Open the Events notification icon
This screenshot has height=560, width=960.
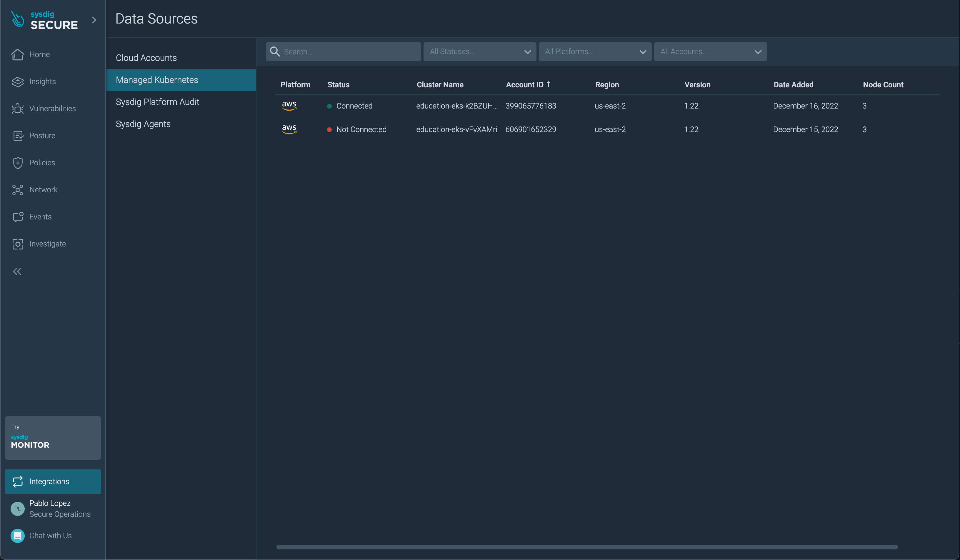(18, 217)
